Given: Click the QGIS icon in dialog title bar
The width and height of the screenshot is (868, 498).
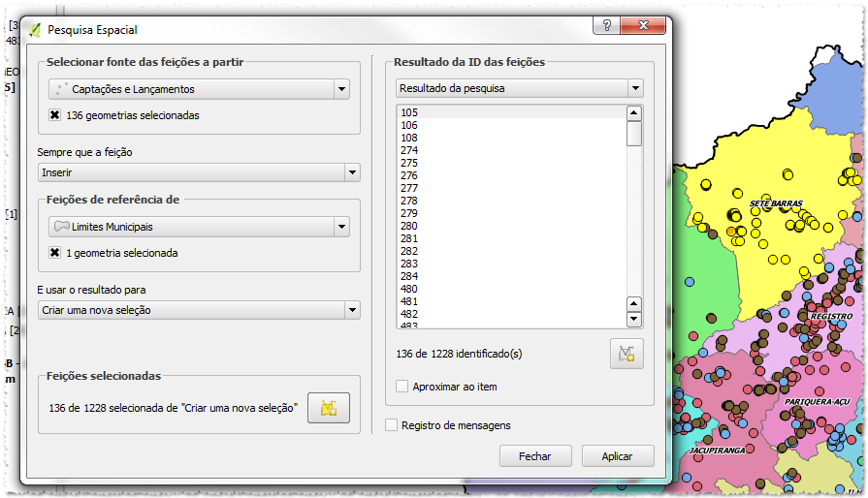Looking at the screenshot, I should tap(35, 29).
